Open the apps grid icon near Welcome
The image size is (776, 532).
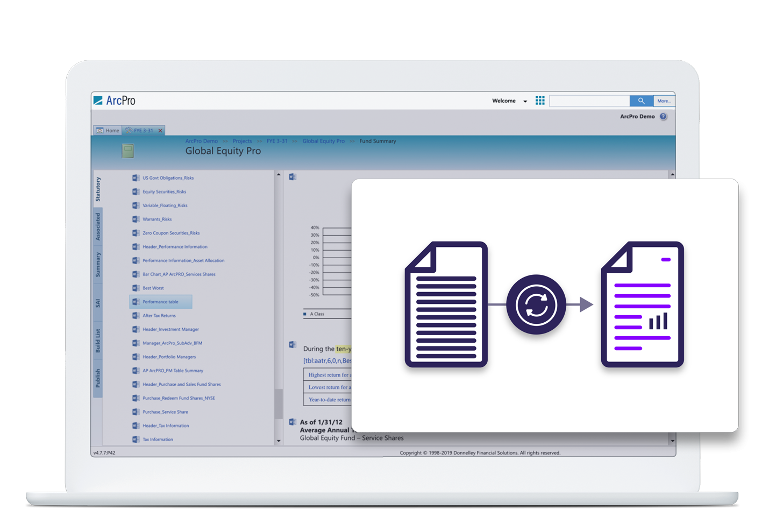[x=540, y=100]
